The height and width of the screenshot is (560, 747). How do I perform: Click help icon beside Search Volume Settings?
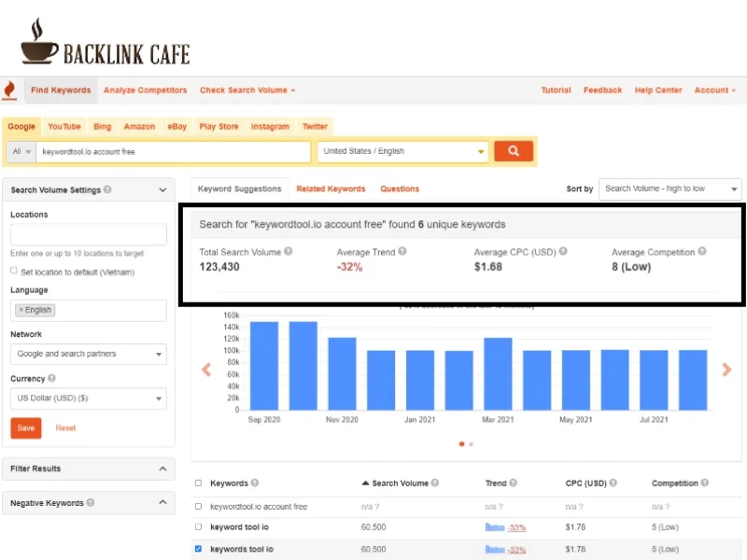(x=108, y=189)
